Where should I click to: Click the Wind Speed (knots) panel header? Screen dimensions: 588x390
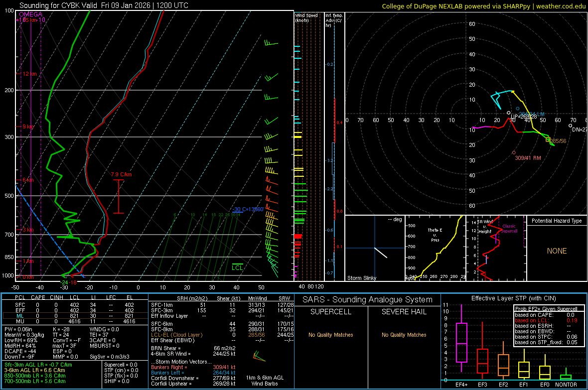(x=306, y=17)
